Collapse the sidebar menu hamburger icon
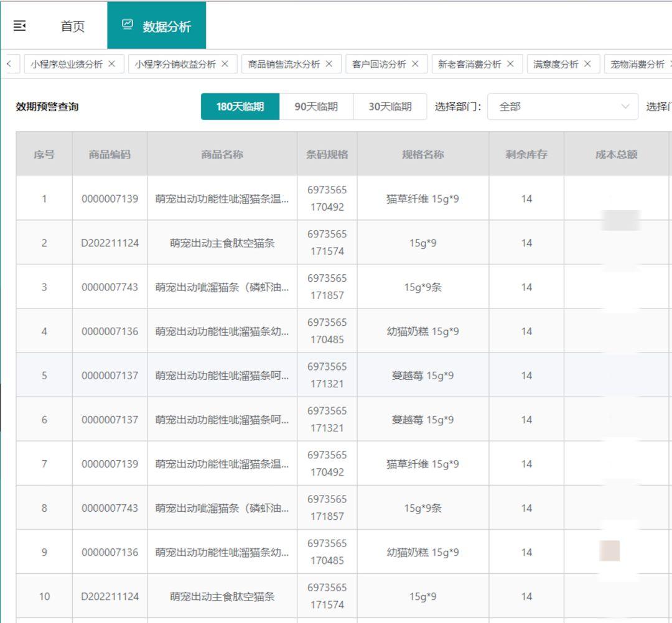The width and height of the screenshot is (672, 623). point(20,26)
